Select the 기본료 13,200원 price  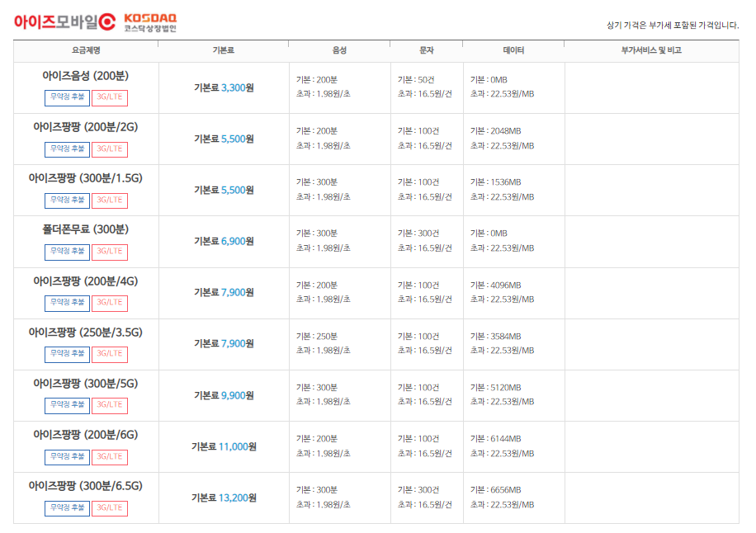(224, 498)
